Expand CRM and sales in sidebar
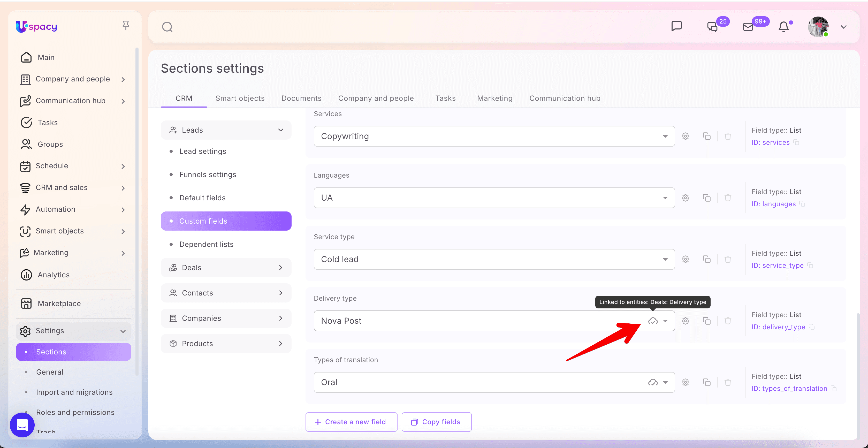Screen dimensions: 868x448 click(73, 188)
